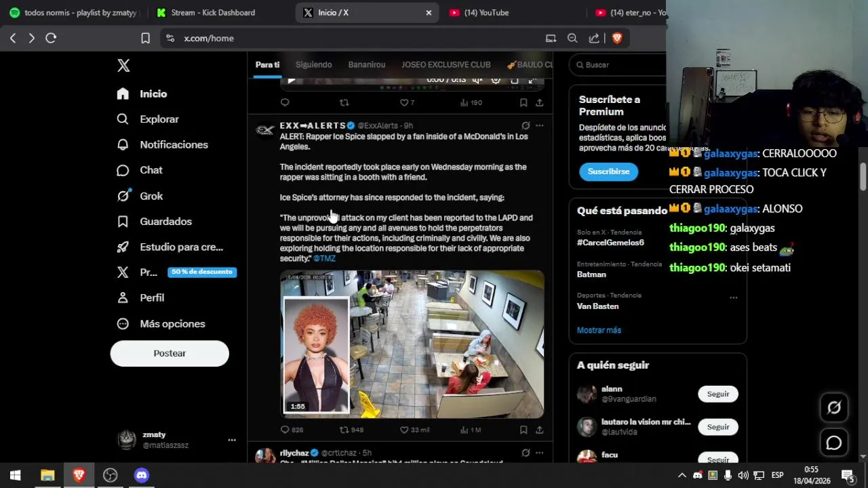Image resolution: width=868 pixels, height=488 pixels.
Task: Open File Explorer from the taskbar
Action: tap(47, 475)
